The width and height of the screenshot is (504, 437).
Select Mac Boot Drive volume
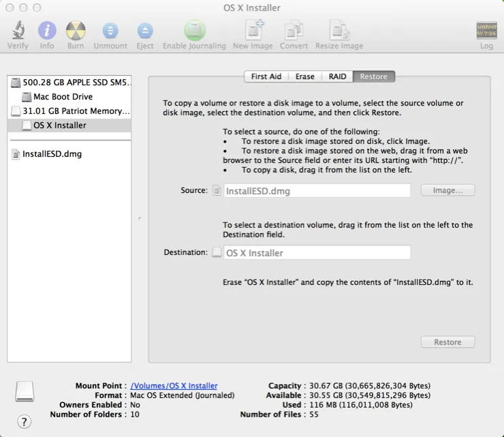[69, 97]
